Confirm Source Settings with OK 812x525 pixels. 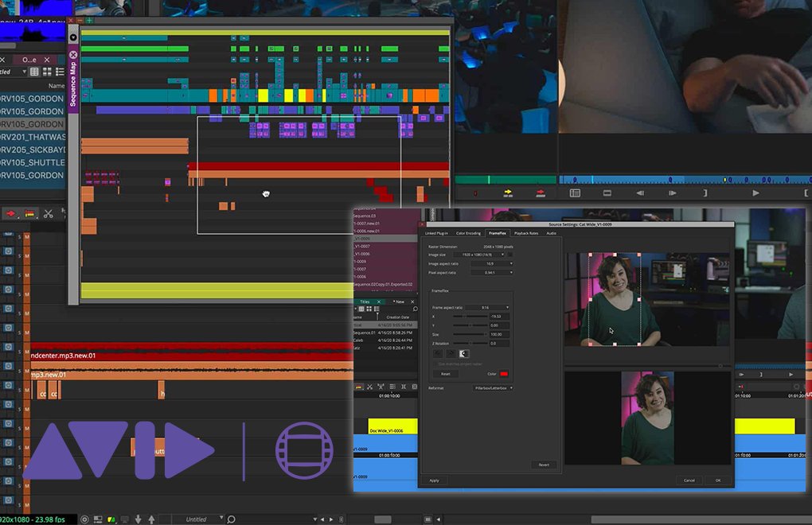(718, 480)
